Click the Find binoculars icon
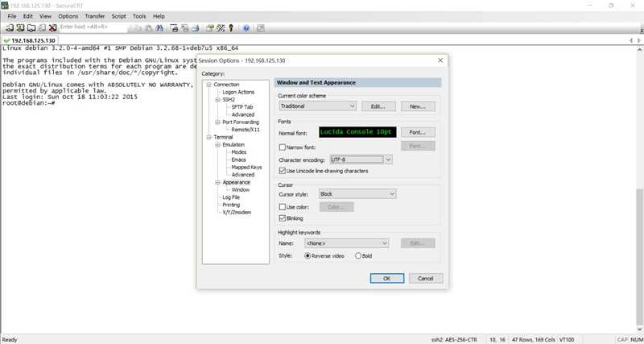This screenshot has height=344, width=644. [x=159, y=28]
